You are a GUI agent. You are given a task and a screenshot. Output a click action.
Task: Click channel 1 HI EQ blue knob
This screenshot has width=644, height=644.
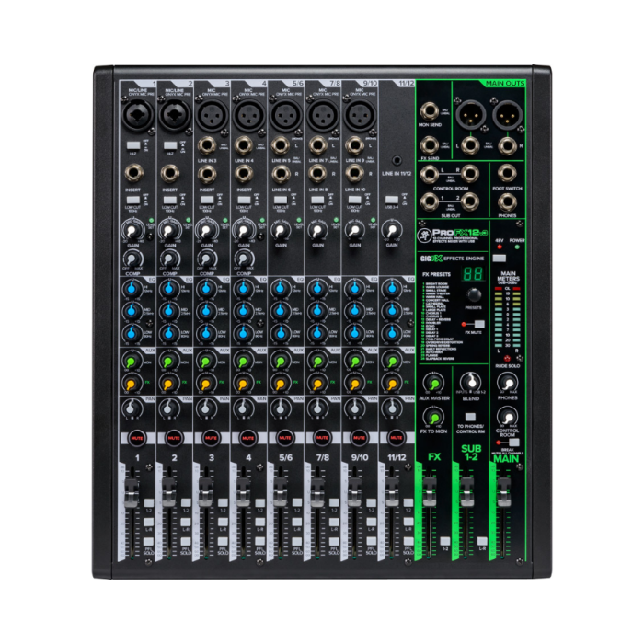point(132,288)
